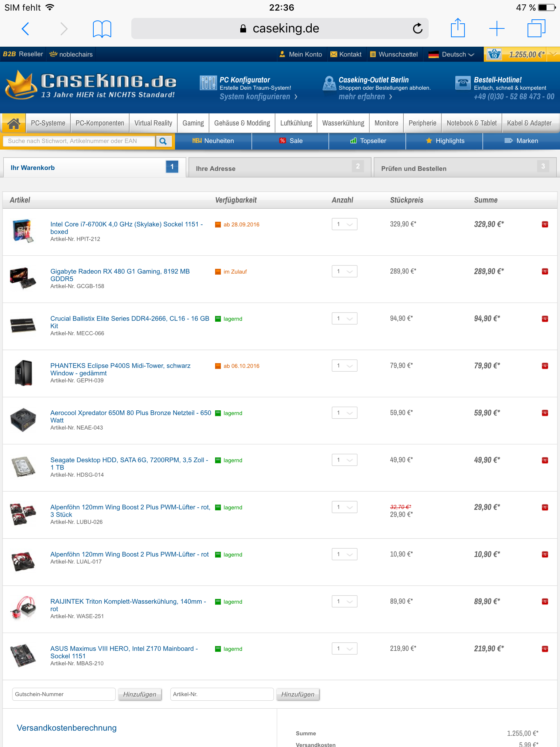Remove Intel Core i7-6700K from cart
The image size is (560, 747).
click(545, 224)
